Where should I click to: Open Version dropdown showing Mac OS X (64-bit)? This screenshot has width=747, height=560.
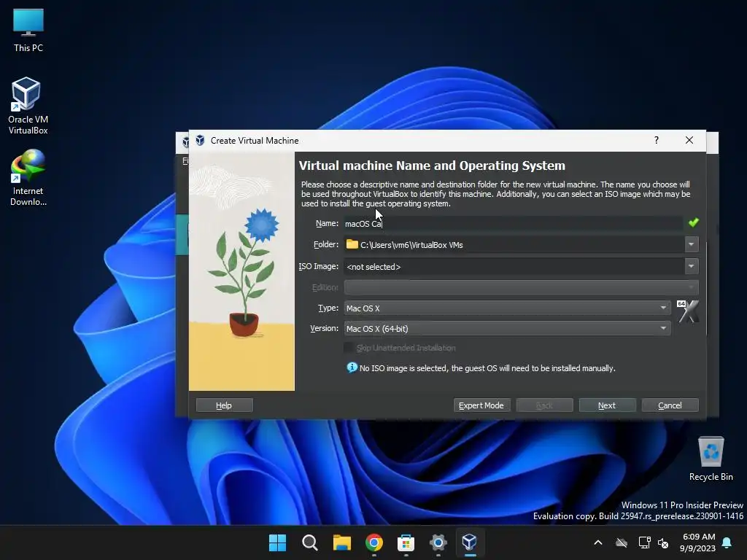(507, 329)
